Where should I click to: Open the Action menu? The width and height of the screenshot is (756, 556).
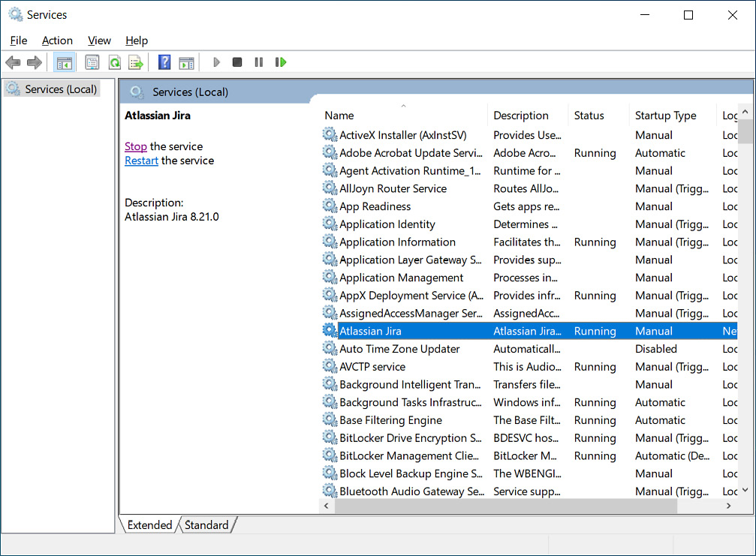pyautogui.click(x=57, y=41)
